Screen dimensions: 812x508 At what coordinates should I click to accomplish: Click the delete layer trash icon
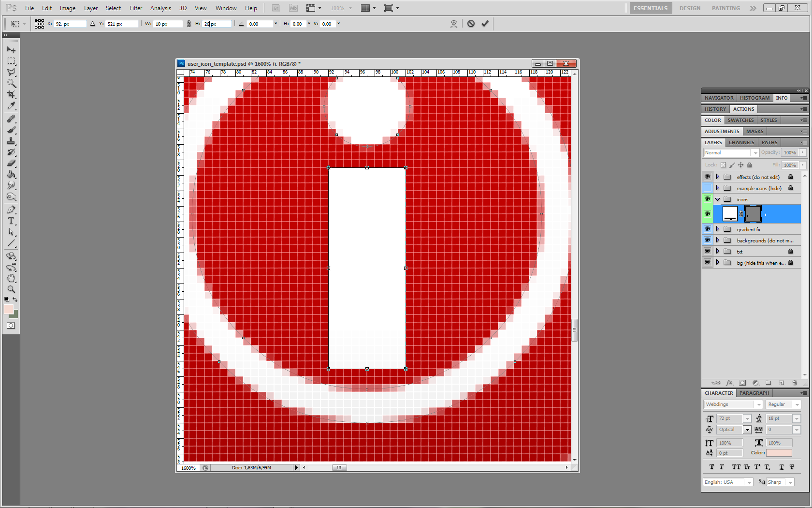[795, 383]
